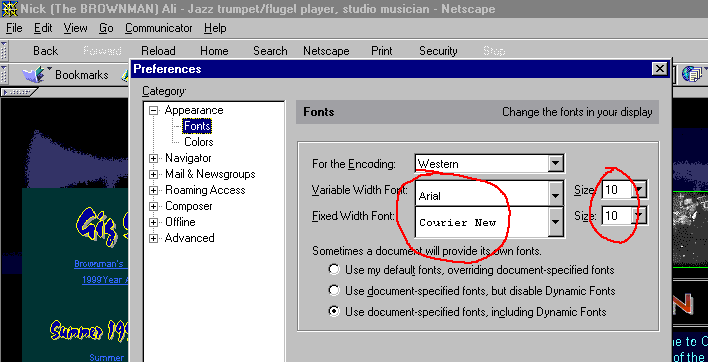Expand the Mail & Newsgroups category
The height and width of the screenshot is (362, 708).
pyautogui.click(x=154, y=174)
